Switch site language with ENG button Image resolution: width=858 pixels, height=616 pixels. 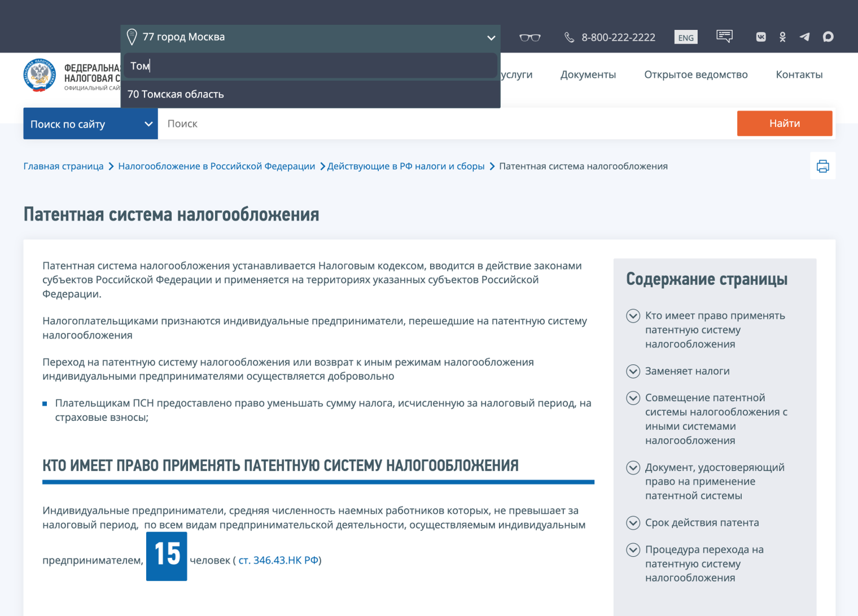pos(685,37)
